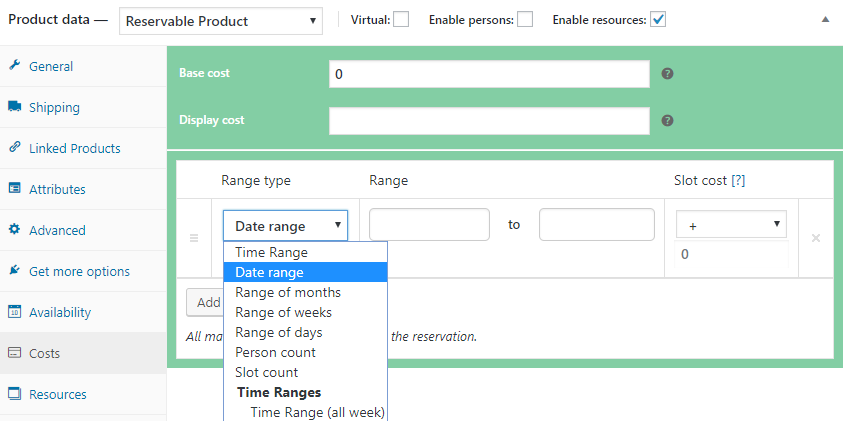
Task: Enable the Virtual checkbox
Action: 401,19
